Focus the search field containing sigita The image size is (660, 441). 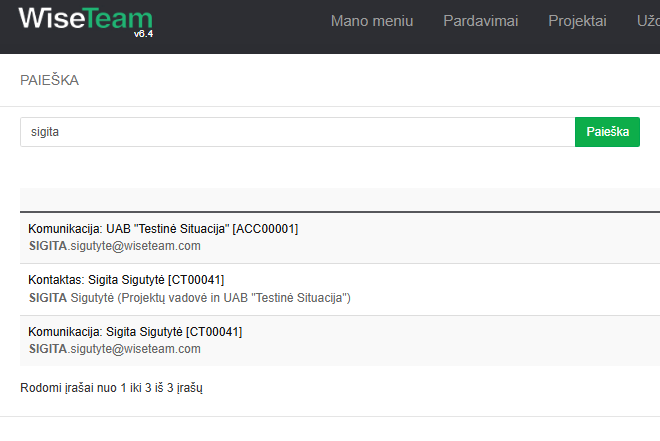[298, 132]
